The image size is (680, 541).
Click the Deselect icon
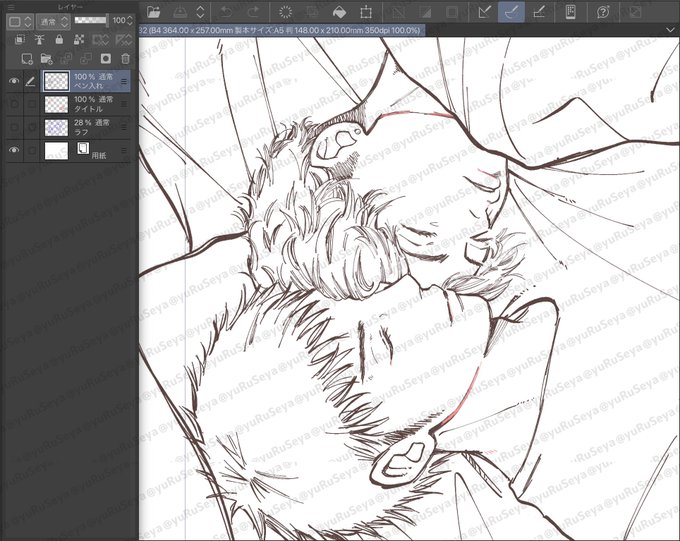tap(398, 12)
